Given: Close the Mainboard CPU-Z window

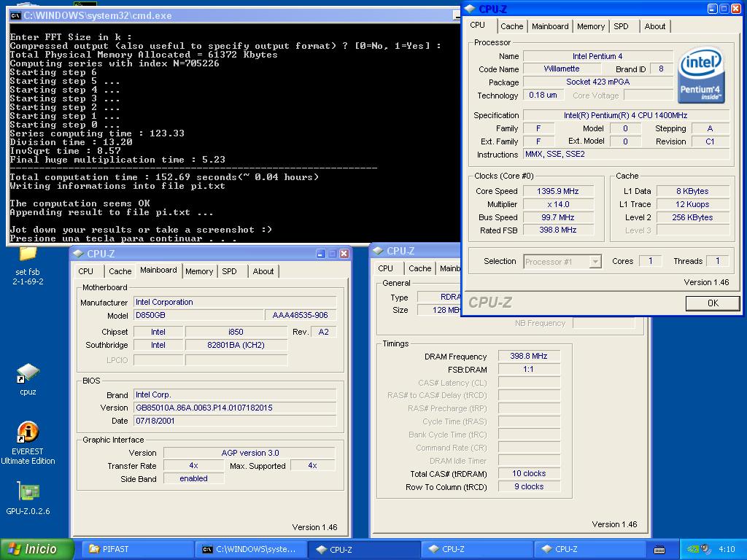Looking at the screenshot, I should [344, 254].
